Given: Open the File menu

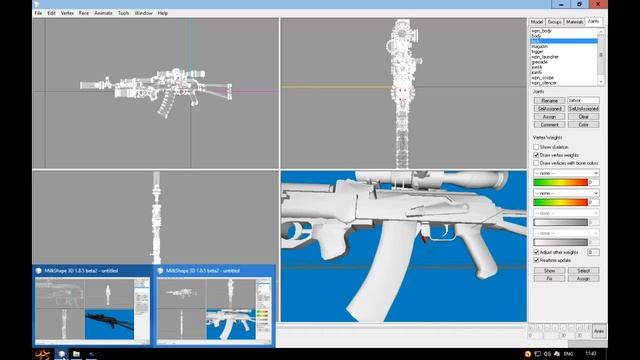Looking at the screenshot, I should tap(38, 13).
